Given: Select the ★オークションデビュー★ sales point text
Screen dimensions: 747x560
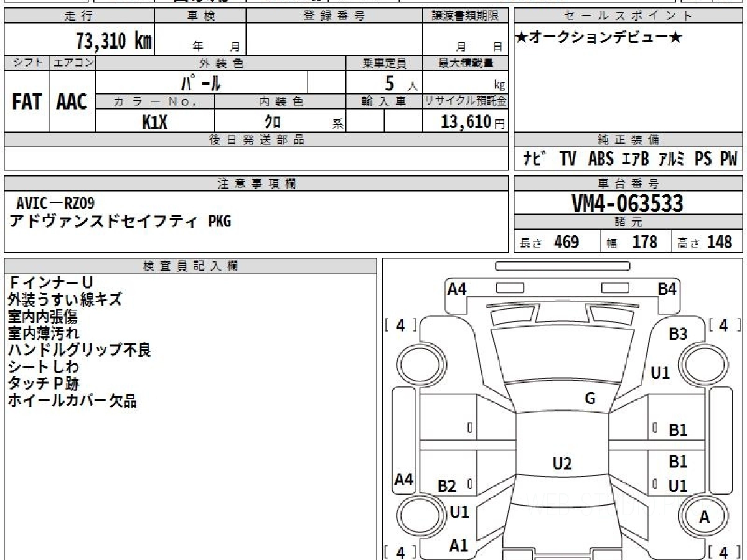Looking at the screenshot, I should (x=599, y=37).
